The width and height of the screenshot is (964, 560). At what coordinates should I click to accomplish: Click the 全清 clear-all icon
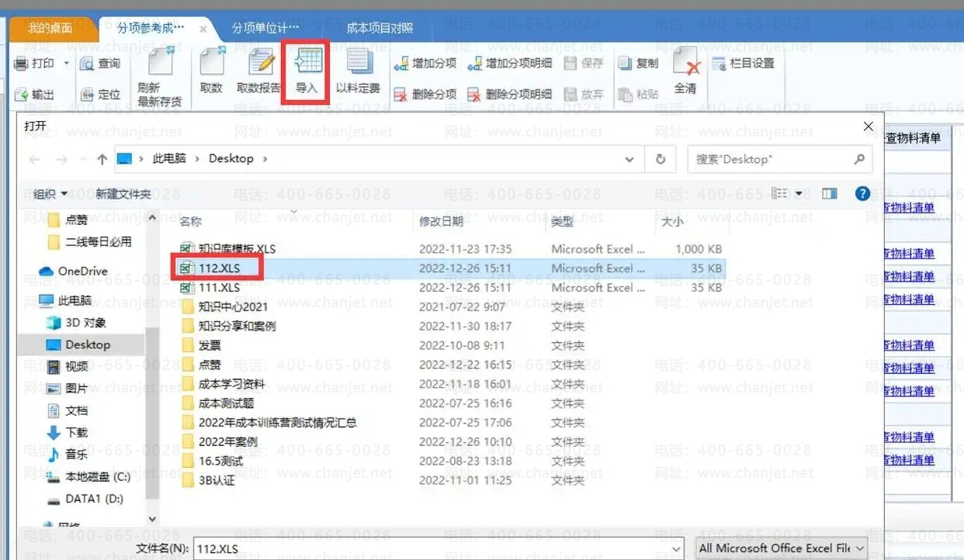point(685,71)
